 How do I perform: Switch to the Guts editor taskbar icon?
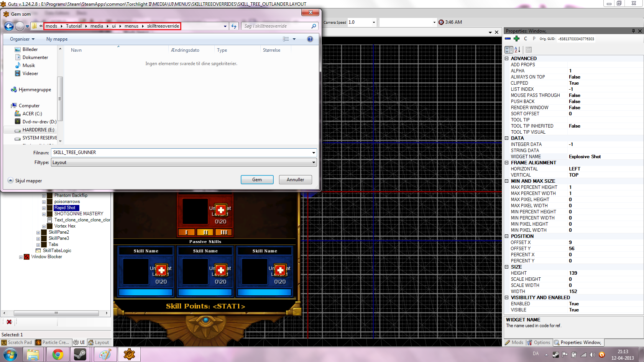click(129, 355)
